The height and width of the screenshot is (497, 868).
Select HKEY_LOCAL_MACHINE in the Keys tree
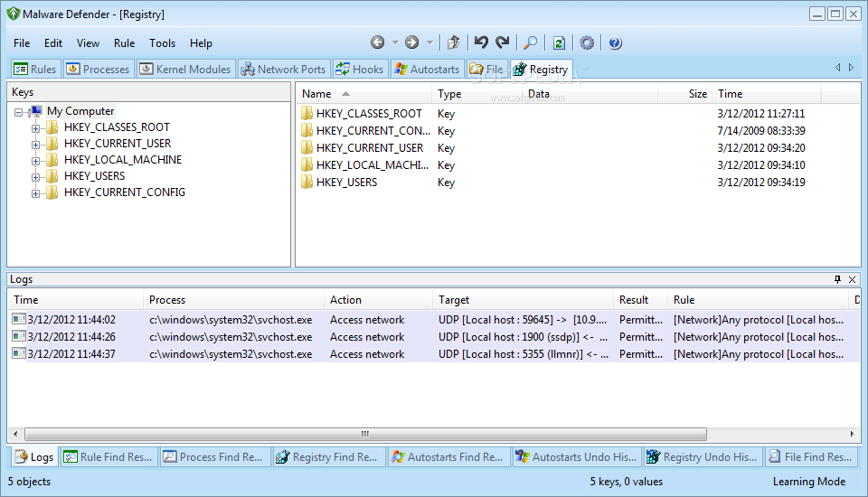(123, 160)
